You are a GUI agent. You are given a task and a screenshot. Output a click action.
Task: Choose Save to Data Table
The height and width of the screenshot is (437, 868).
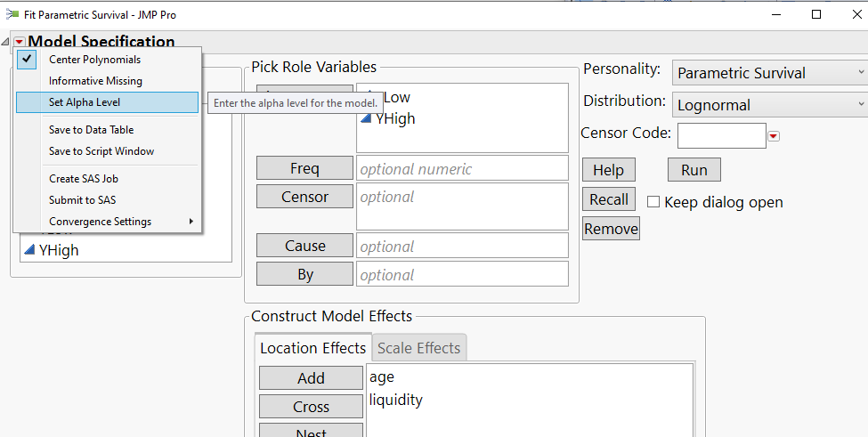click(x=108, y=130)
